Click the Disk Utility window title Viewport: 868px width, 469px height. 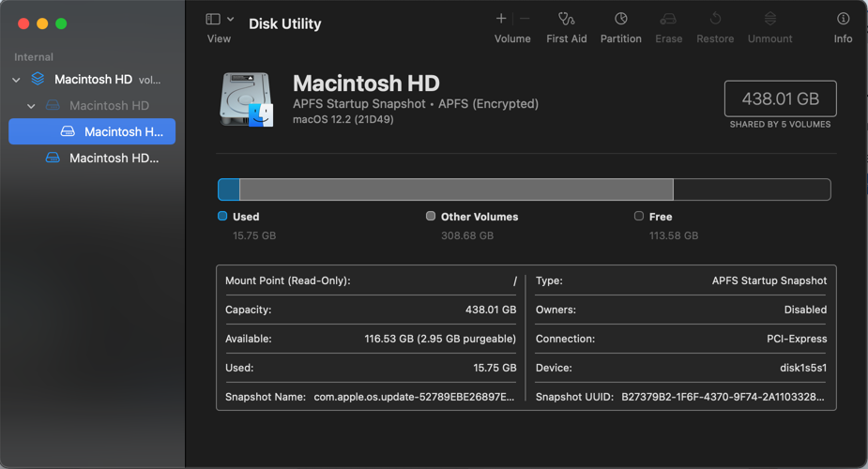pos(284,23)
